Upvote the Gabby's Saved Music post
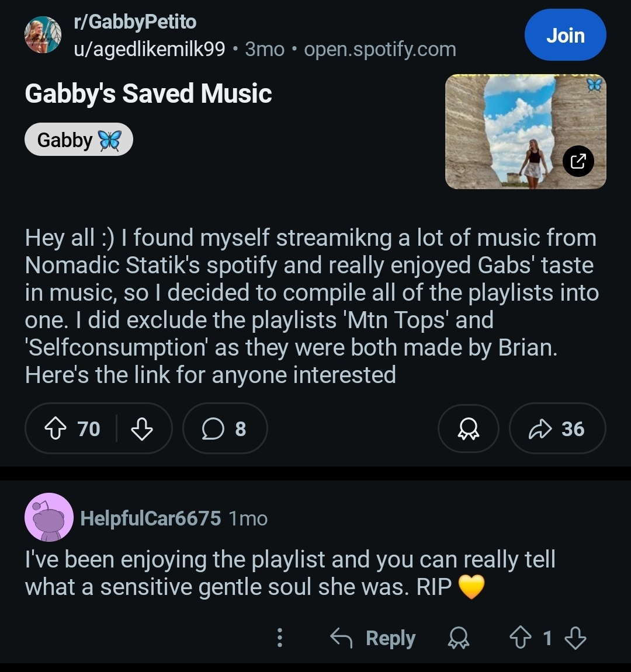Viewport: 631px width, 672px height. point(56,429)
